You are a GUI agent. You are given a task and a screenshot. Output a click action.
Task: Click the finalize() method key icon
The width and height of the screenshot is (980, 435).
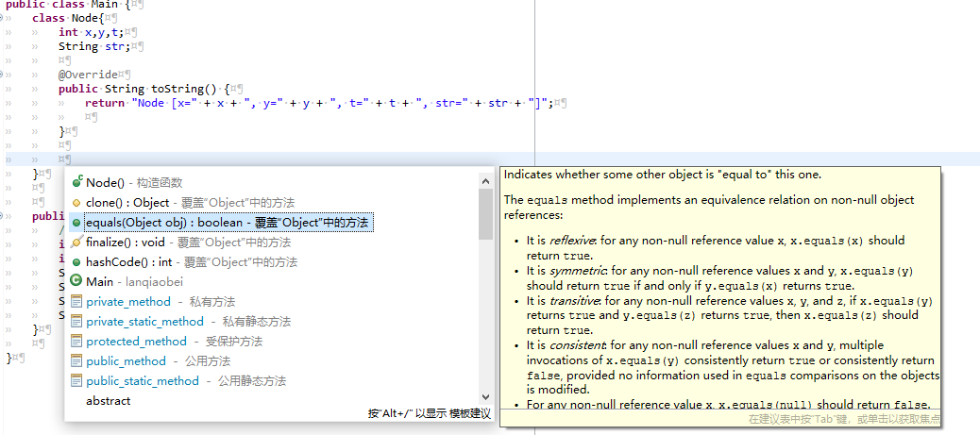(x=76, y=243)
